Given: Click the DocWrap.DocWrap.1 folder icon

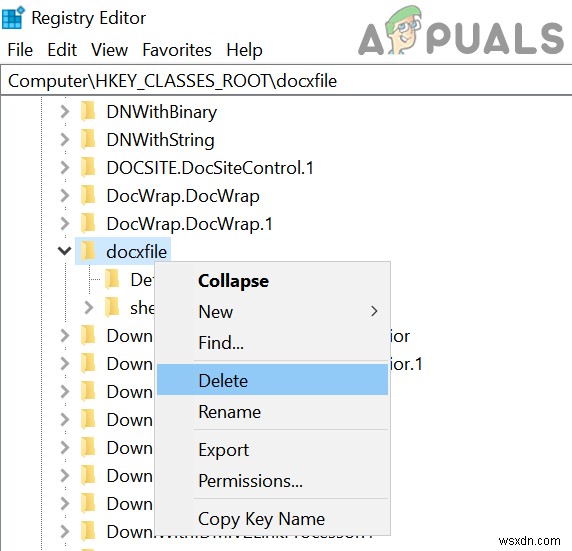Looking at the screenshot, I should (x=88, y=223).
